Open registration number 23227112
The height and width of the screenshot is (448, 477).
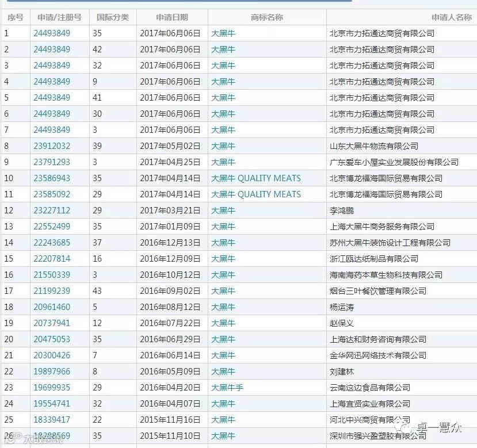pyautogui.click(x=52, y=210)
